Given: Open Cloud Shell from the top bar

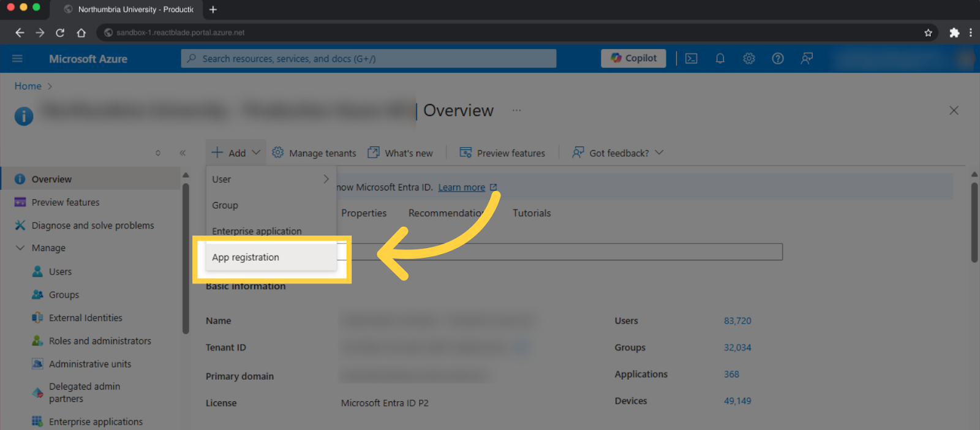Looking at the screenshot, I should pos(692,59).
